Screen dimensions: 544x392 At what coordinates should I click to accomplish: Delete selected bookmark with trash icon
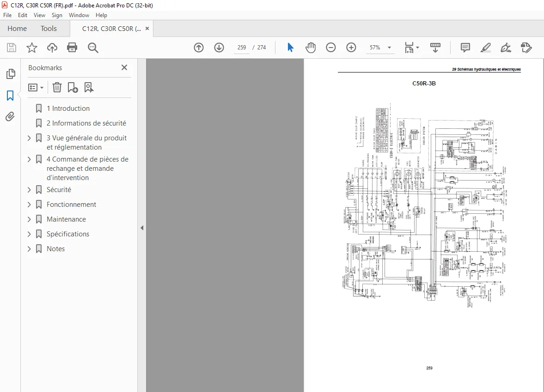click(57, 87)
